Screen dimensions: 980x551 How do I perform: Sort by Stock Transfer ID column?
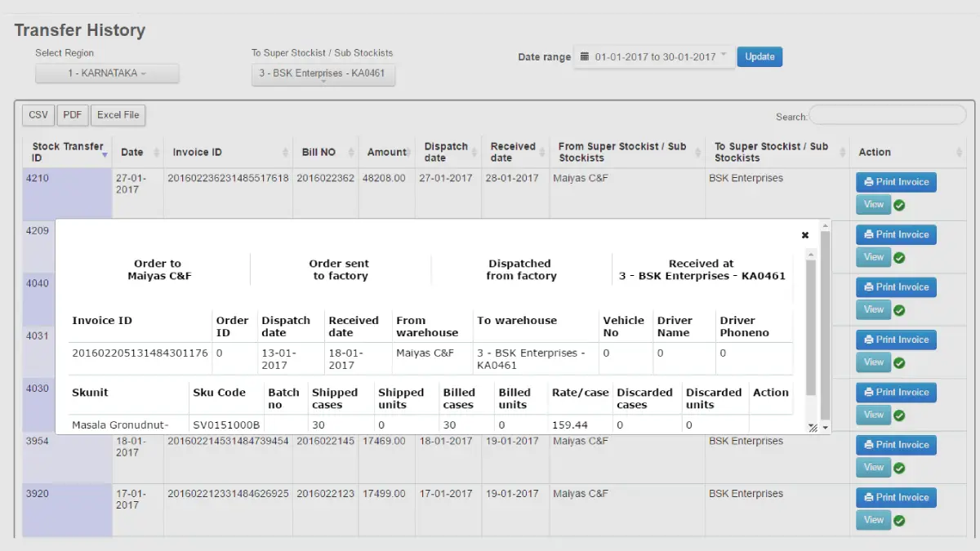coord(68,152)
